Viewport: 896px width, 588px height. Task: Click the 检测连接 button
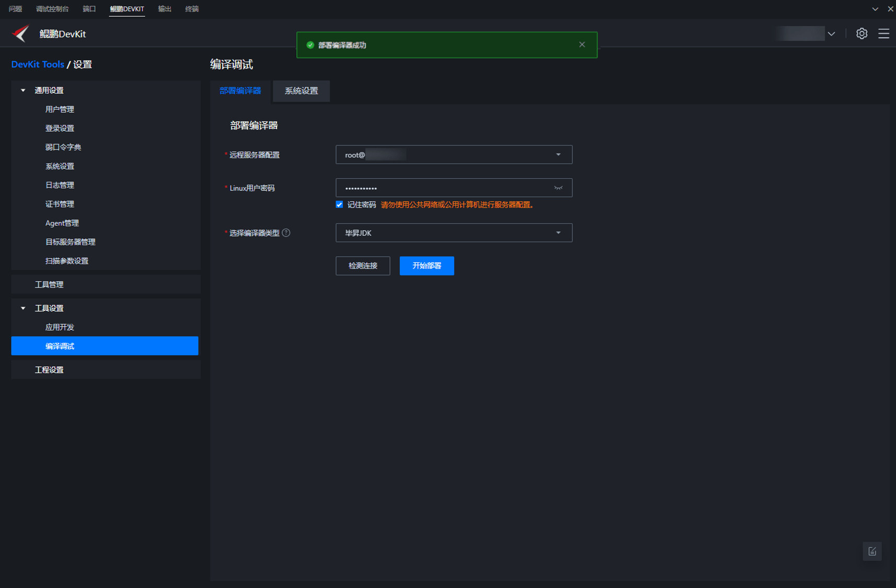coord(363,266)
